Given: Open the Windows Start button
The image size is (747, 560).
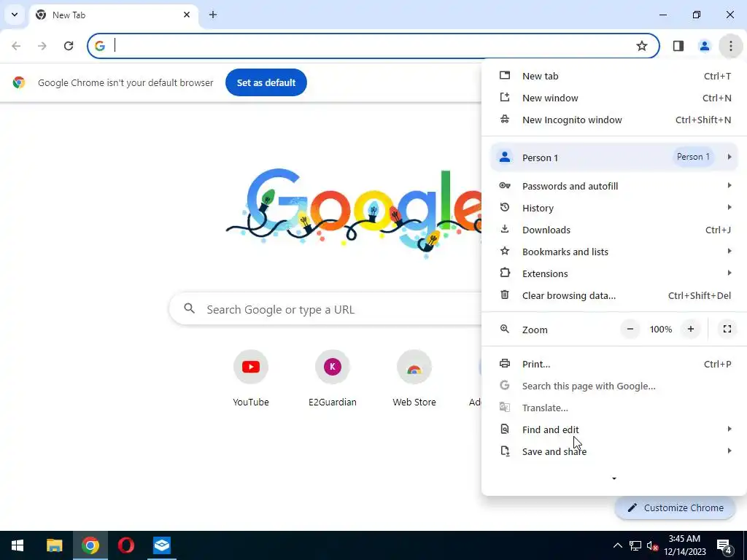Looking at the screenshot, I should point(18,545).
